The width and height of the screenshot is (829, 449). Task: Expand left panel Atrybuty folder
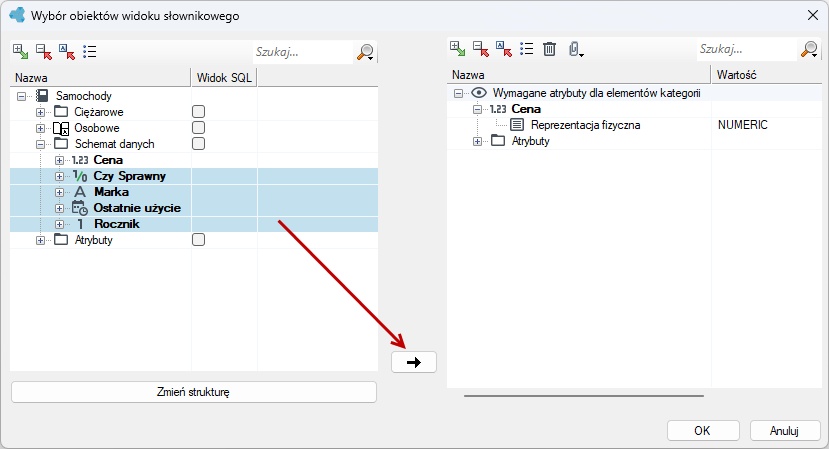pos(40,240)
